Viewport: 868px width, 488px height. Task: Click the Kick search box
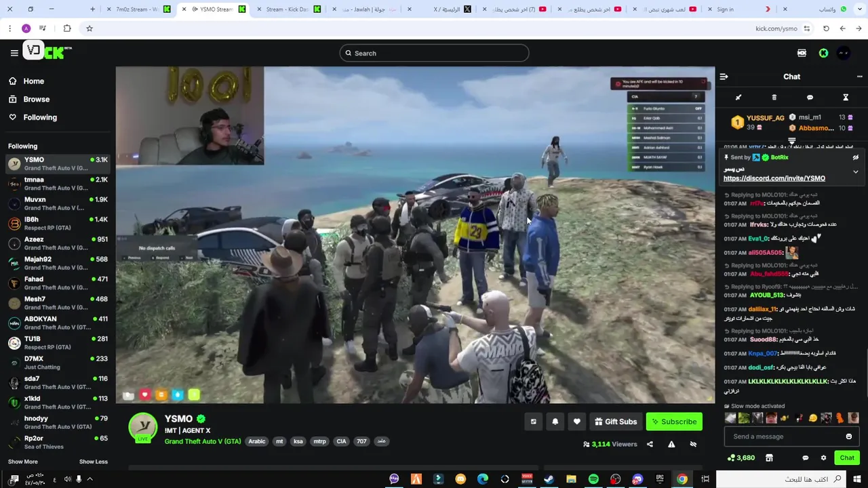[434, 53]
